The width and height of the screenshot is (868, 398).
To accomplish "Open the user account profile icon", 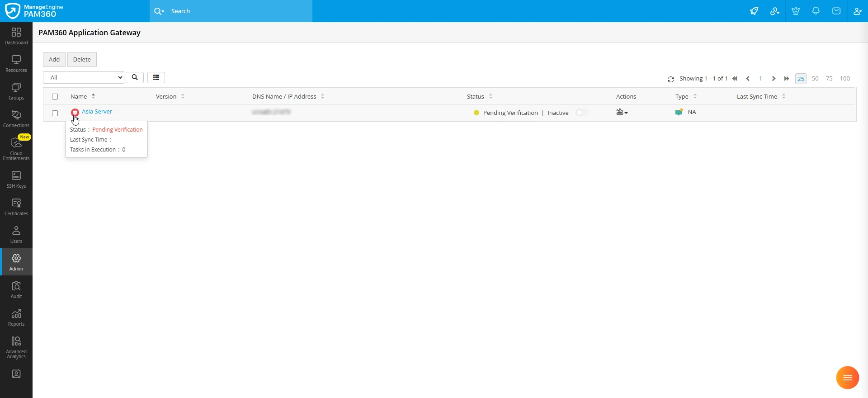I will point(858,11).
